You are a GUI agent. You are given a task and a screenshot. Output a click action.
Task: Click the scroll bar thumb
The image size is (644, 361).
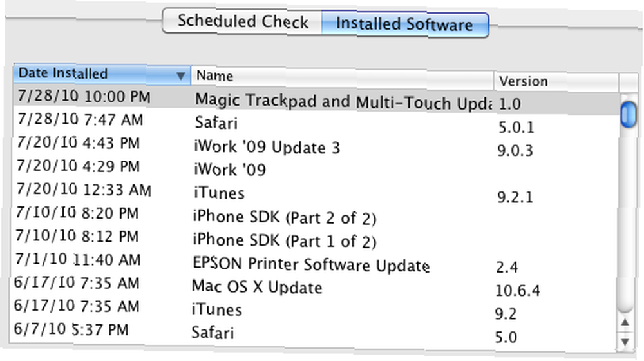point(629,114)
